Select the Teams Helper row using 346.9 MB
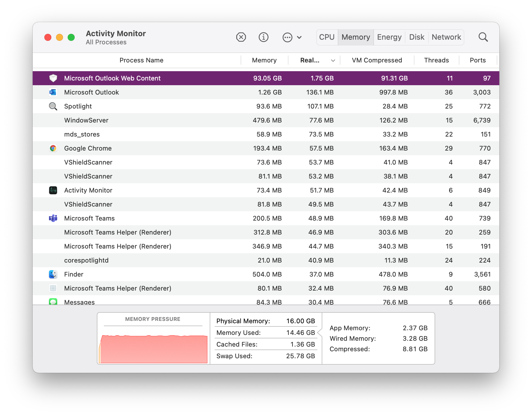This screenshot has height=416, width=532. point(266,246)
